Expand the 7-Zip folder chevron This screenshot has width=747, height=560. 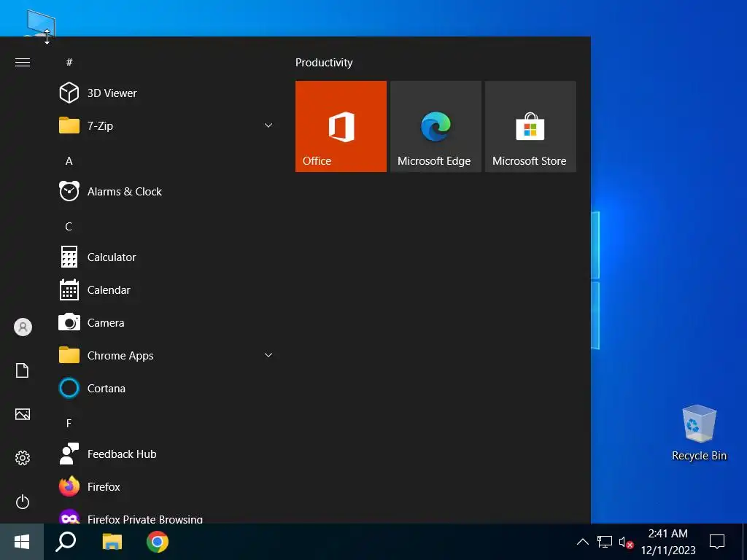(268, 125)
